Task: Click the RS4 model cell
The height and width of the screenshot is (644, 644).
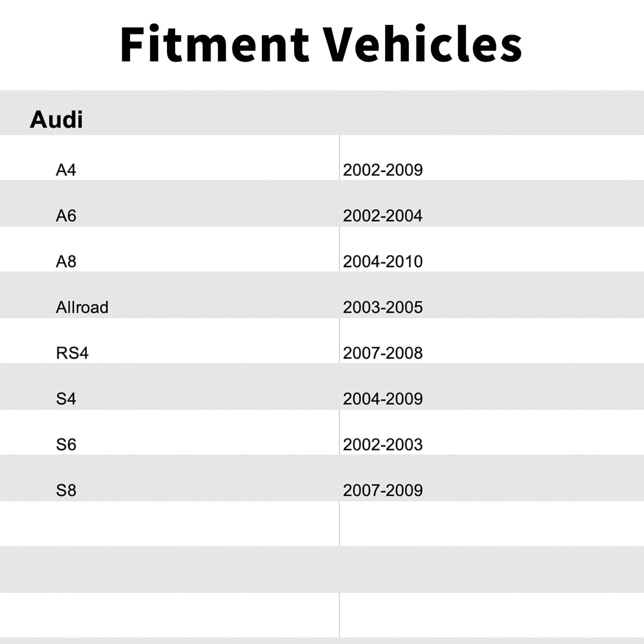Action: [72, 353]
